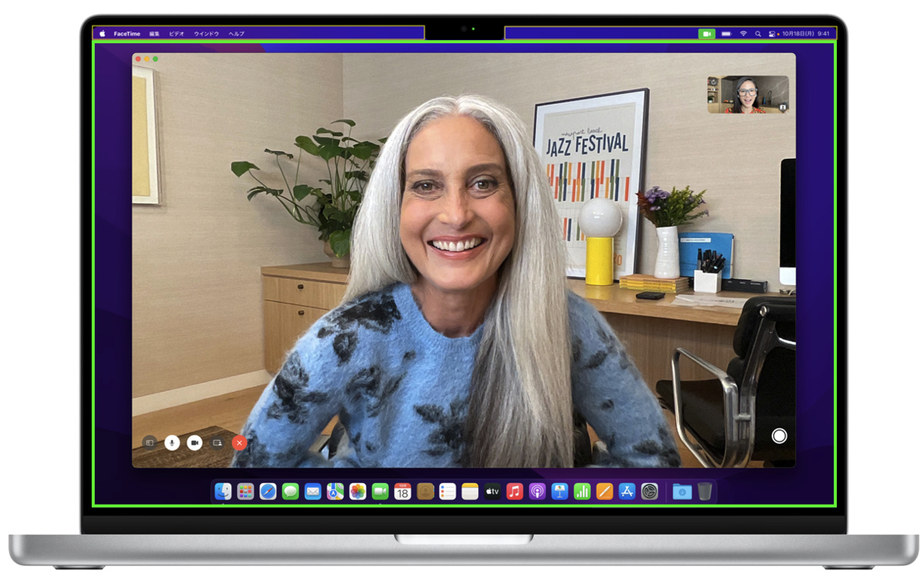924x581 pixels.
Task: Open the 編集 menu
Action: 155,34
